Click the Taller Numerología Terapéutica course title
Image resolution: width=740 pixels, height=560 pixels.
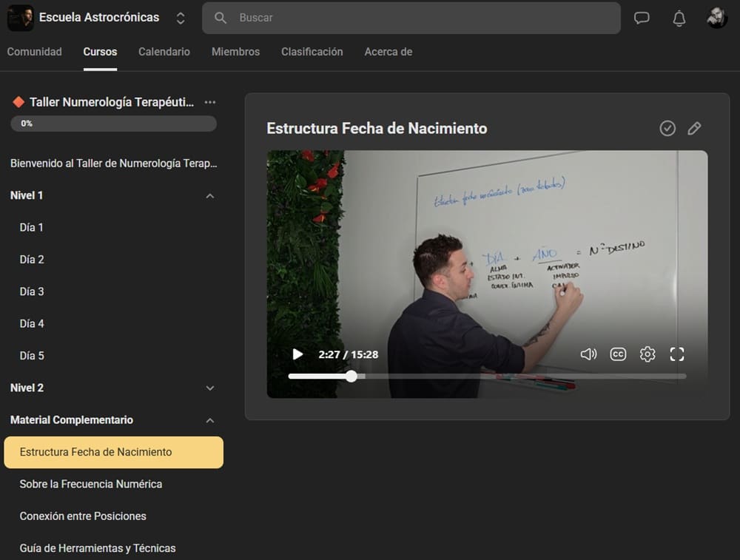pyautogui.click(x=112, y=102)
